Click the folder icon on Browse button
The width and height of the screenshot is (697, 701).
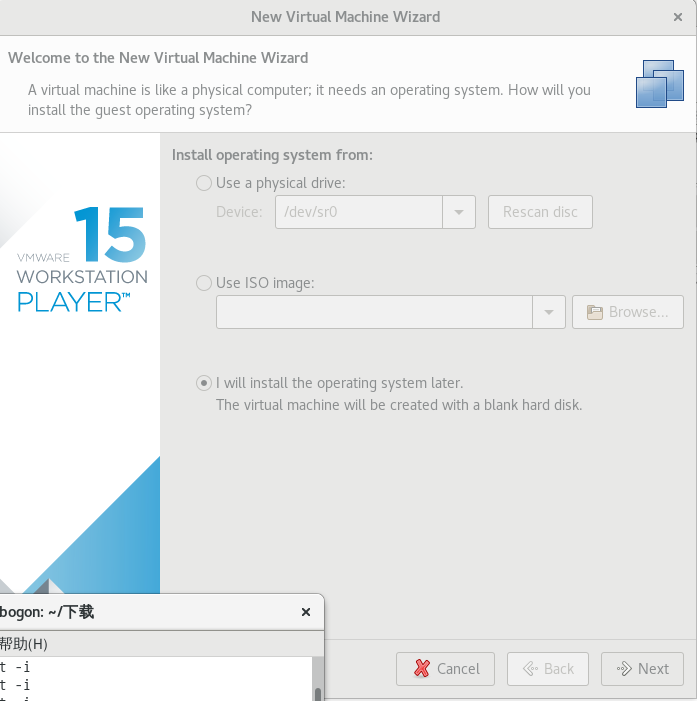595,312
